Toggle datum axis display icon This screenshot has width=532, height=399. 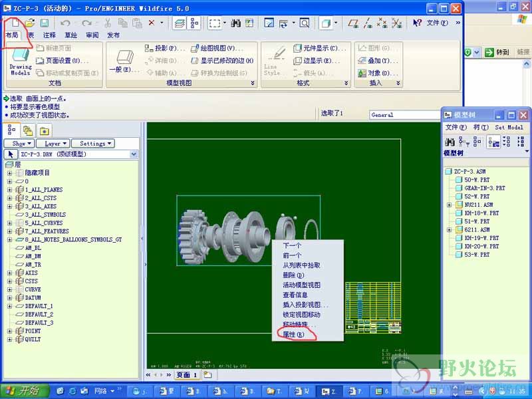pyautogui.click(x=368, y=23)
